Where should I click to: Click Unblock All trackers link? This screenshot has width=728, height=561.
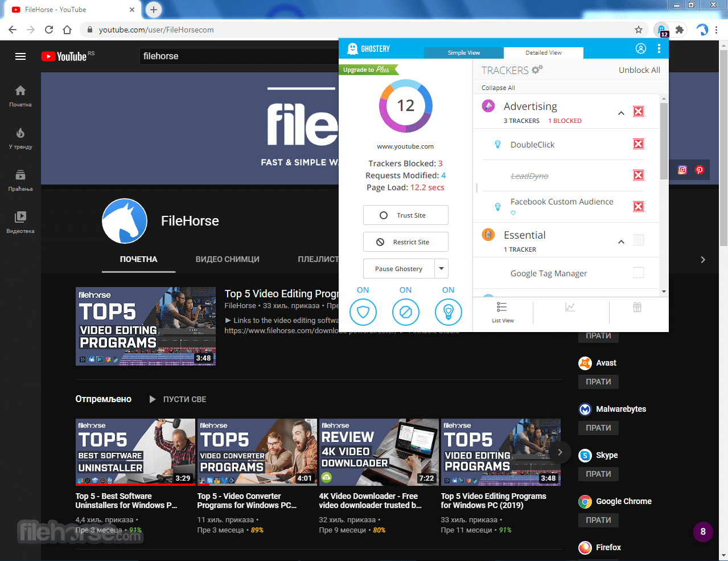click(x=639, y=70)
